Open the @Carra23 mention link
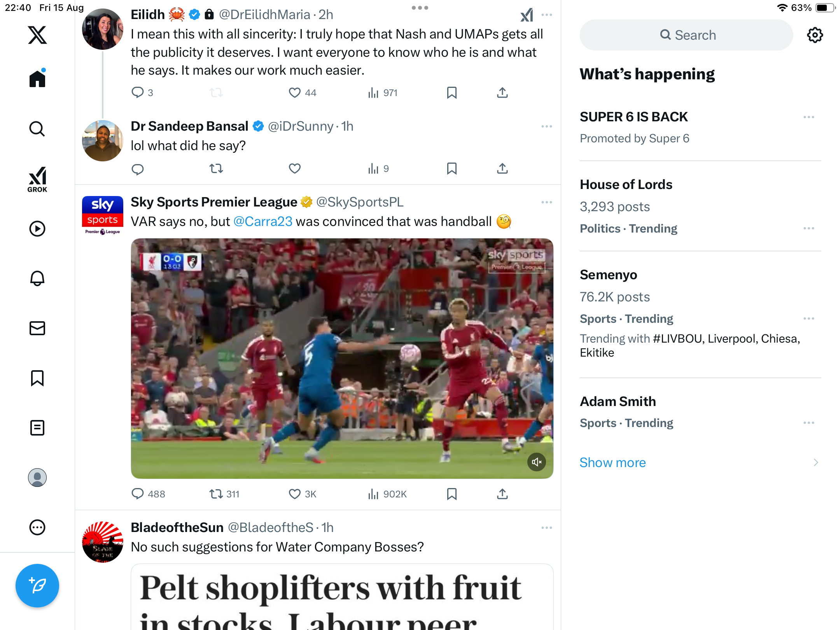This screenshot has height=630, width=840. (262, 221)
